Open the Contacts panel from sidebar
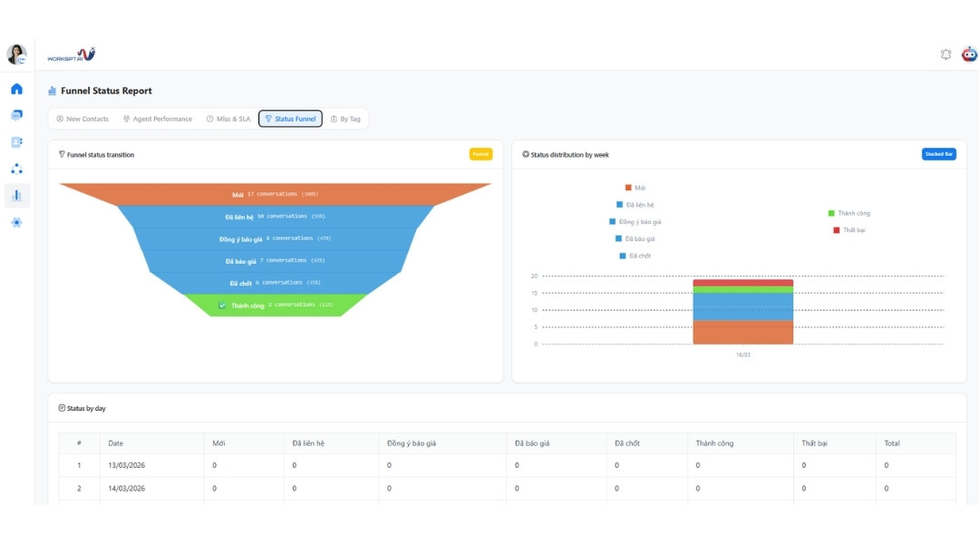Viewport: 980px width, 544px height. pos(15,141)
